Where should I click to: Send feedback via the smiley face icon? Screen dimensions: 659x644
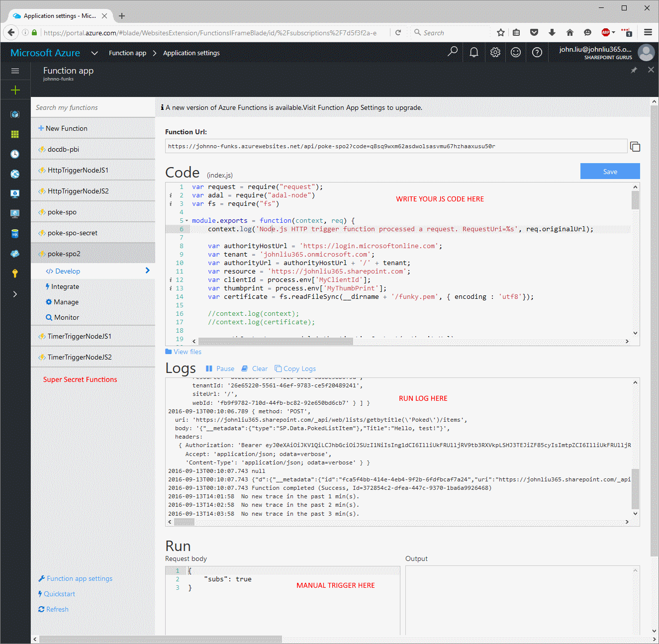click(x=516, y=52)
